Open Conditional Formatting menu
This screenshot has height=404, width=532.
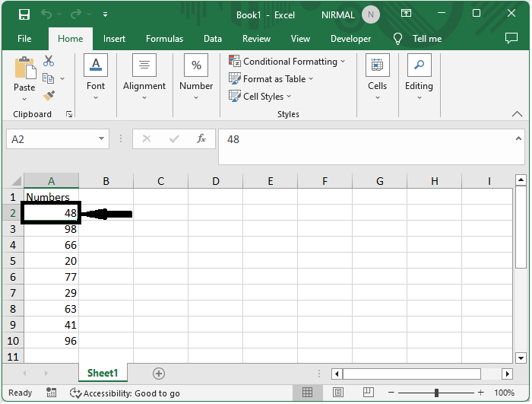tap(287, 62)
